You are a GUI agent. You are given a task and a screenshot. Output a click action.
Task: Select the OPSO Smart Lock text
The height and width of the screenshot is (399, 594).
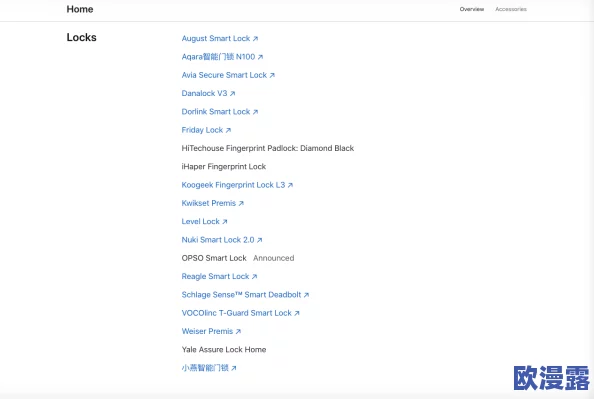(x=214, y=258)
